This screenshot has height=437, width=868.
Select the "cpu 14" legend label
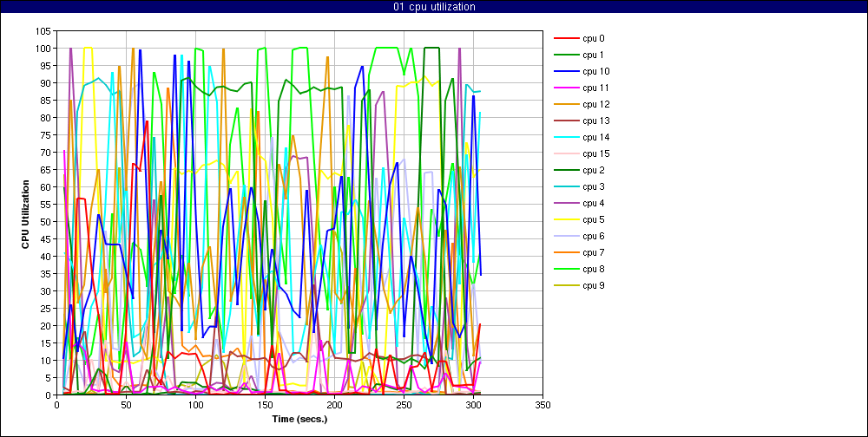595,137
